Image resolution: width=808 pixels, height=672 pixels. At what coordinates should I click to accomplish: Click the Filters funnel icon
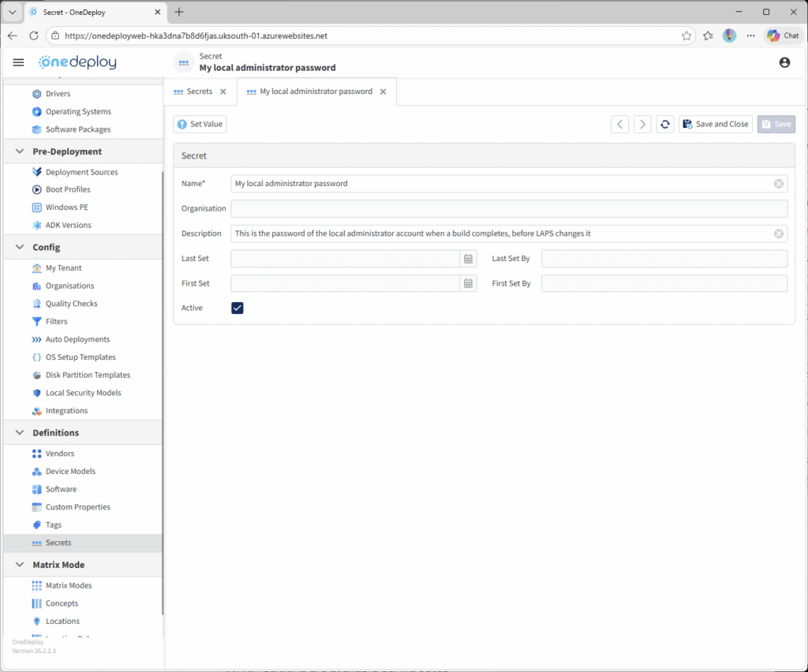pyautogui.click(x=36, y=321)
